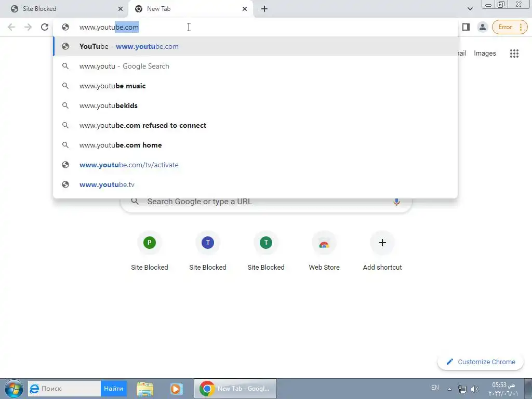Screen dimensions: 532x399
Task: Choose www.youtube.com home suggestion
Action: [x=255, y=145]
